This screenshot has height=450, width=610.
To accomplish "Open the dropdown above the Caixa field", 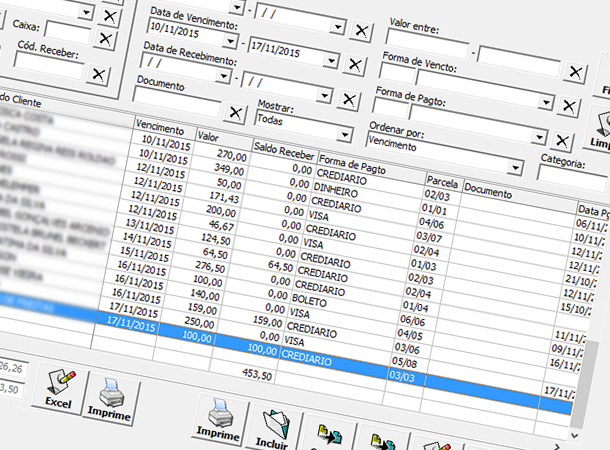I will [86, 12].
